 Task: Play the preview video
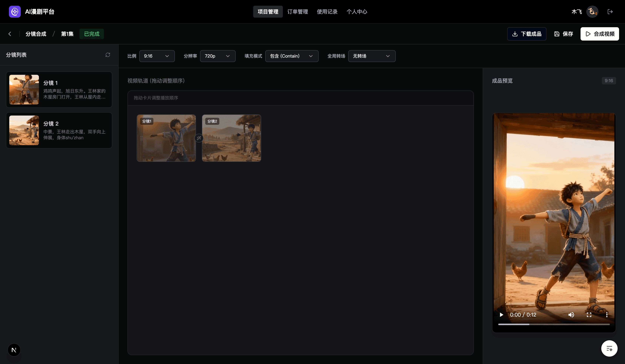[x=501, y=315]
